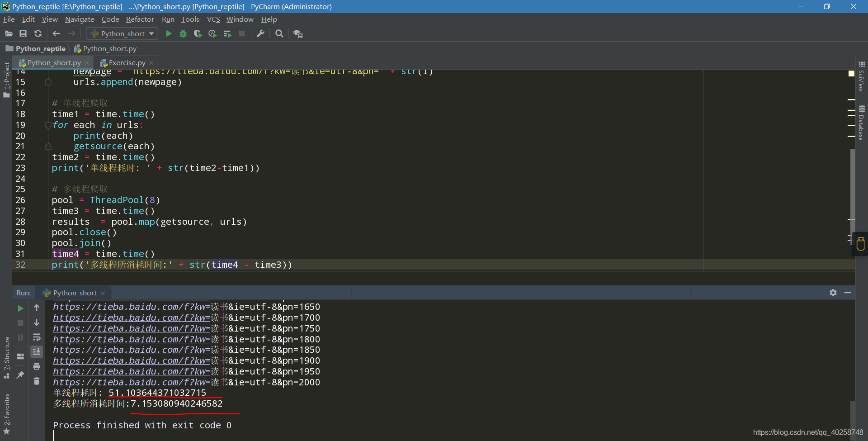Image resolution: width=868 pixels, height=441 pixels.
Task: Start debugging with the green bug icon
Action: [183, 33]
